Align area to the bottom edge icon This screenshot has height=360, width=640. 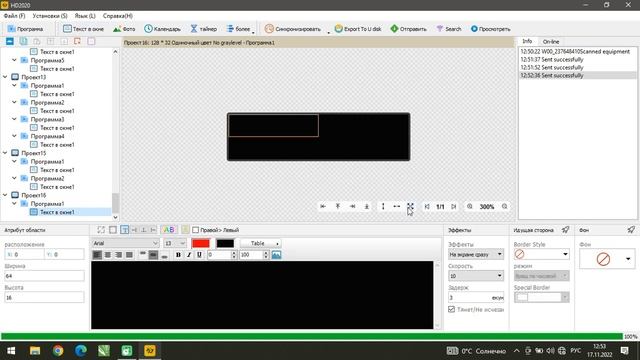[x=367, y=207]
